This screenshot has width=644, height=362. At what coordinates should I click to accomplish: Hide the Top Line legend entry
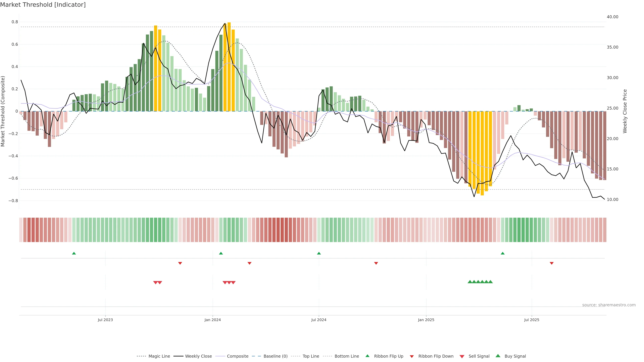[311, 356]
